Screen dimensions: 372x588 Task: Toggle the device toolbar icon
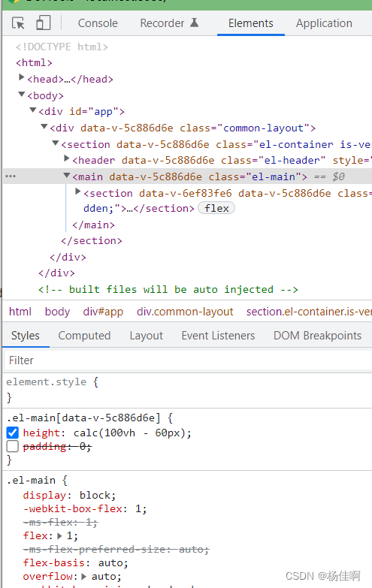tap(43, 23)
